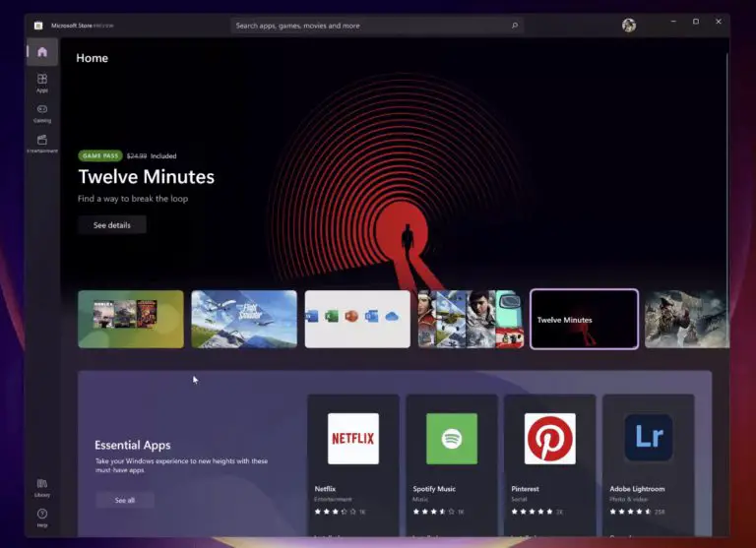Open the Spotify Music app icon
Image resolution: width=756 pixels, height=548 pixels.
[452, 439]
